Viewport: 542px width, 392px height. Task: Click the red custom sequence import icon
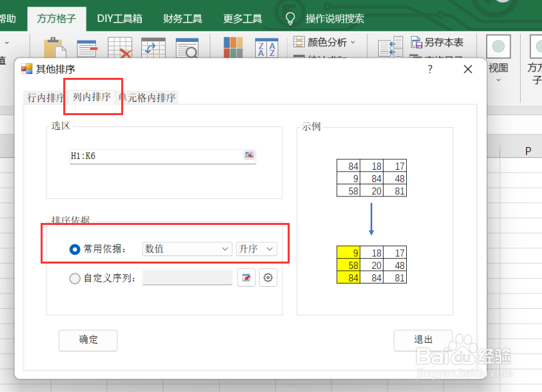(246, 278)
